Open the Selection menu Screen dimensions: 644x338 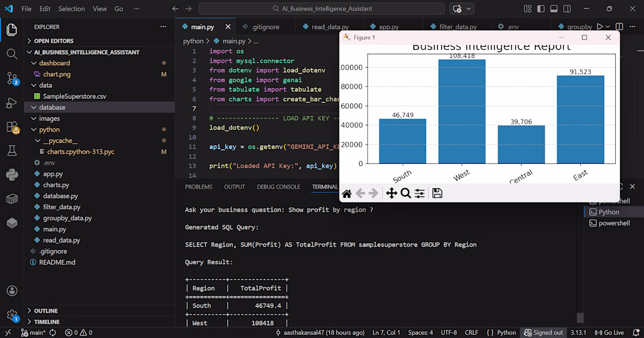pyautogui.click(x=71, y=9)
